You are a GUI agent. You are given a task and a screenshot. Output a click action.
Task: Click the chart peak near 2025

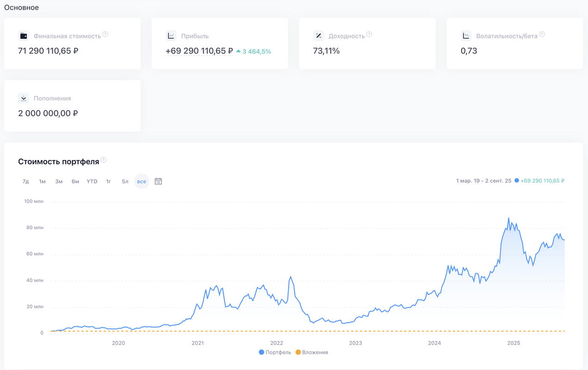click(x=509, y=219)
